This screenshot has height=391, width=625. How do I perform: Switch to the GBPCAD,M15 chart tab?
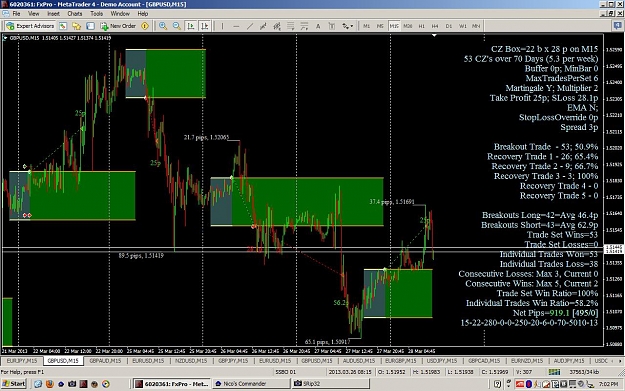tap(484, 361)
